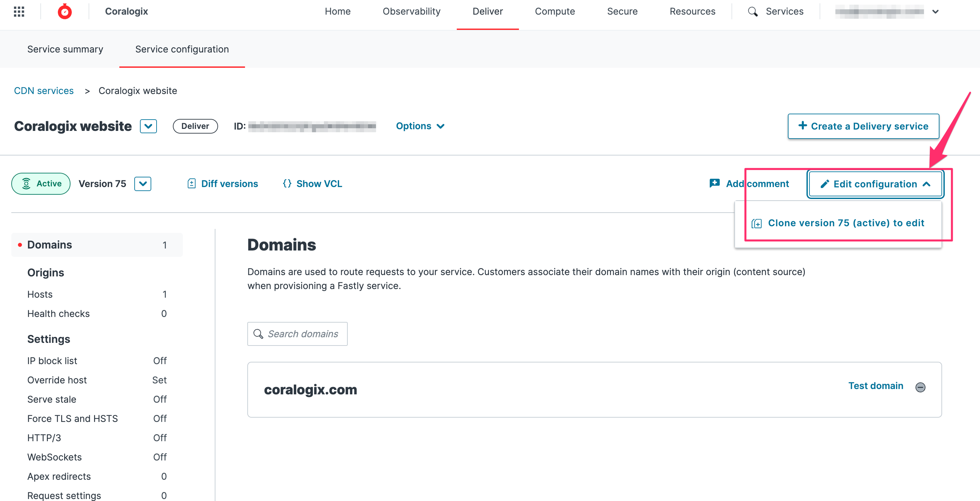Click the Services search text
The height and width of the screenshot is (501, 980).
point(784,11)
